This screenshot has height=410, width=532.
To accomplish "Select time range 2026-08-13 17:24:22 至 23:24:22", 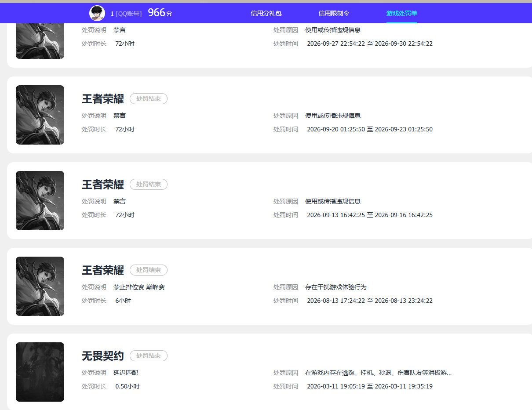I will (x=370, y=301).
